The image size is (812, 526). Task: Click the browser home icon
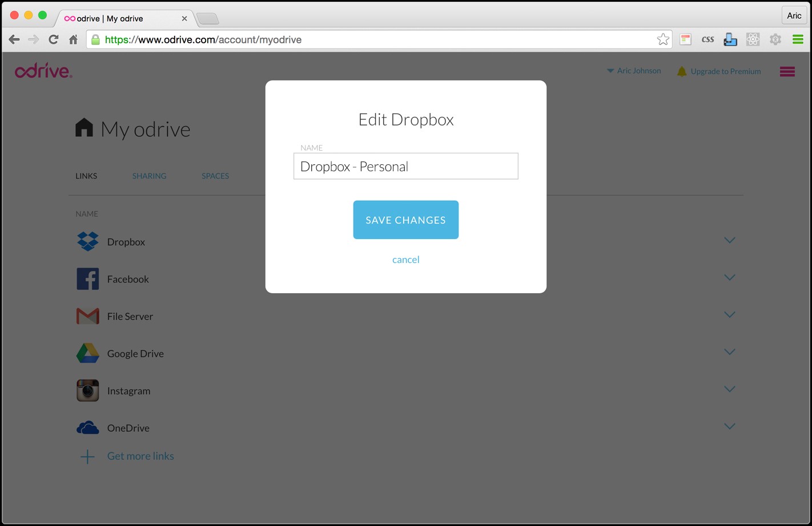73,39
